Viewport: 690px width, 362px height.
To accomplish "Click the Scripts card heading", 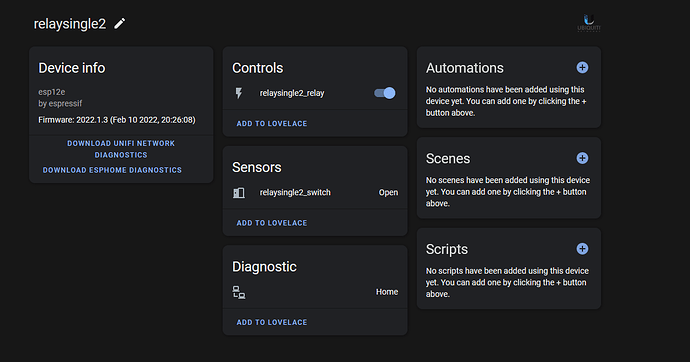I will tap(447, 249).
